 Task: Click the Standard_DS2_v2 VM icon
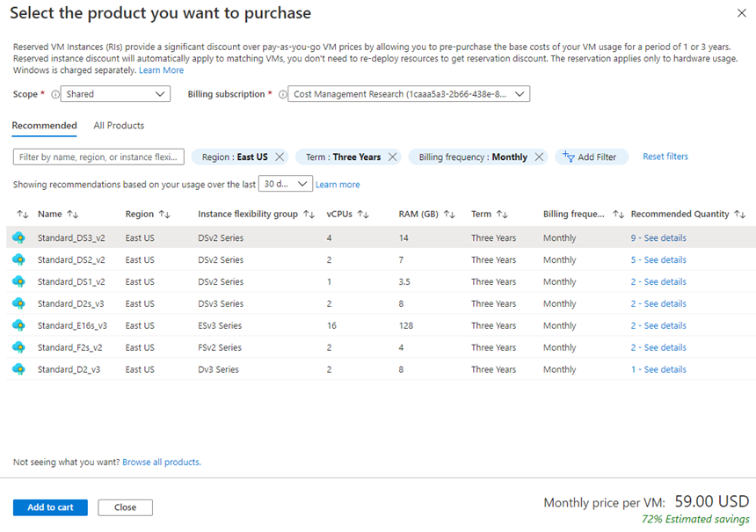18,259
